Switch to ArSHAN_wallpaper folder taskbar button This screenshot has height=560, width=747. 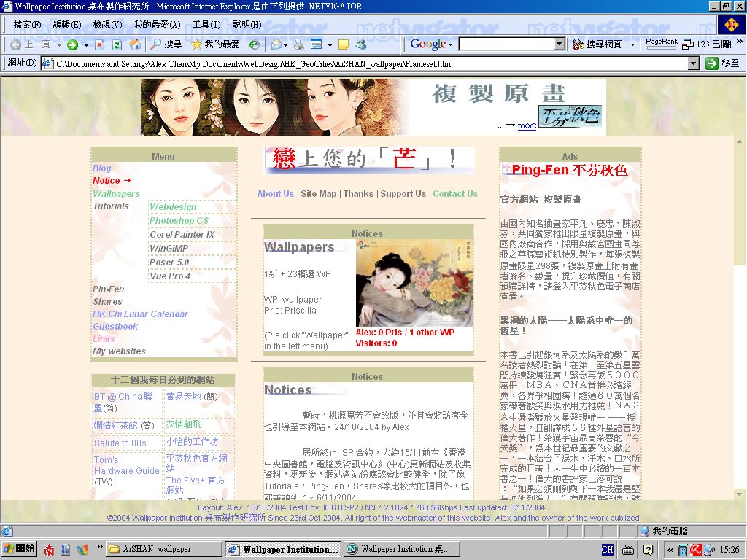(x=165, y=549)
